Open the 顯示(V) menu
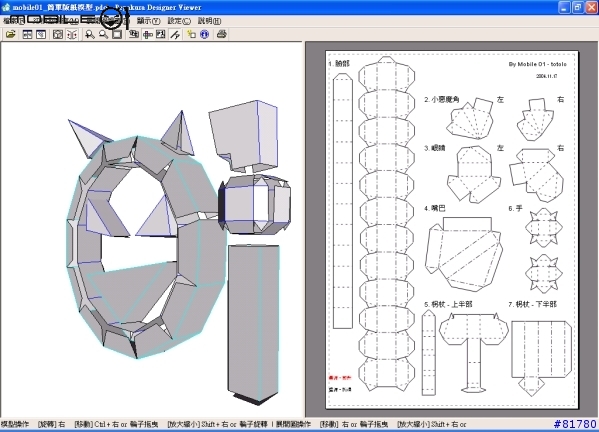 point(148,21)
